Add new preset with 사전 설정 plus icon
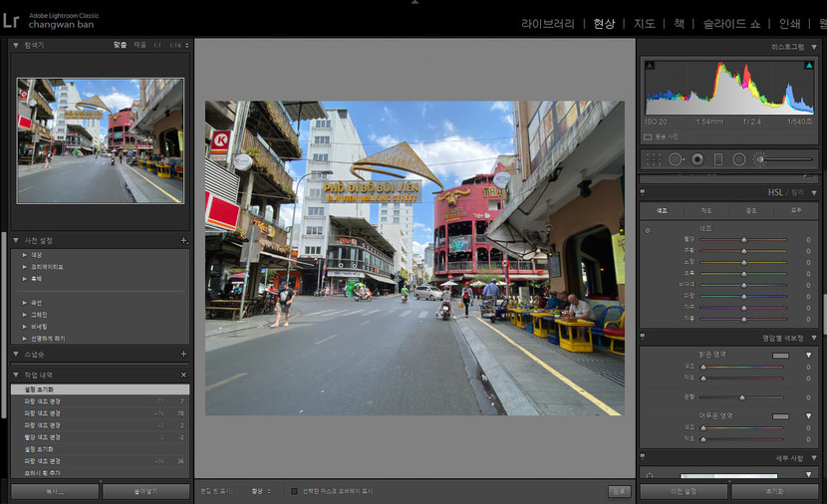The image size is (827, 504). click(183, 240)
